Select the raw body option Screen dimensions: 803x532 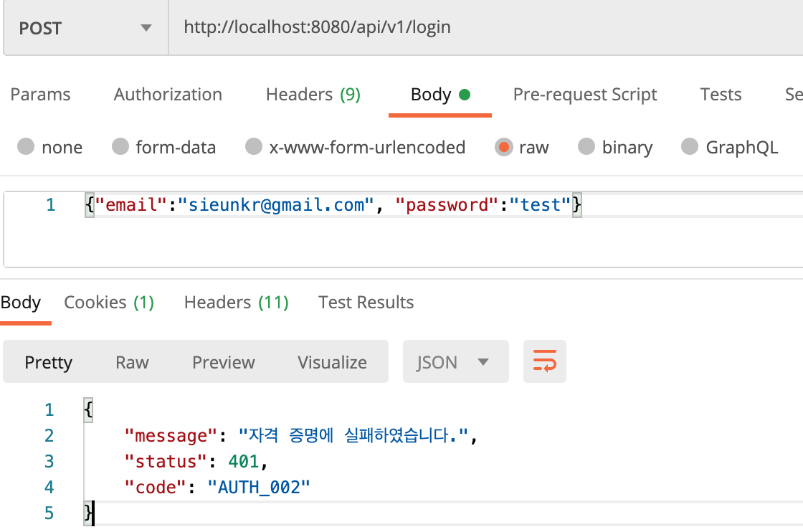503,148
